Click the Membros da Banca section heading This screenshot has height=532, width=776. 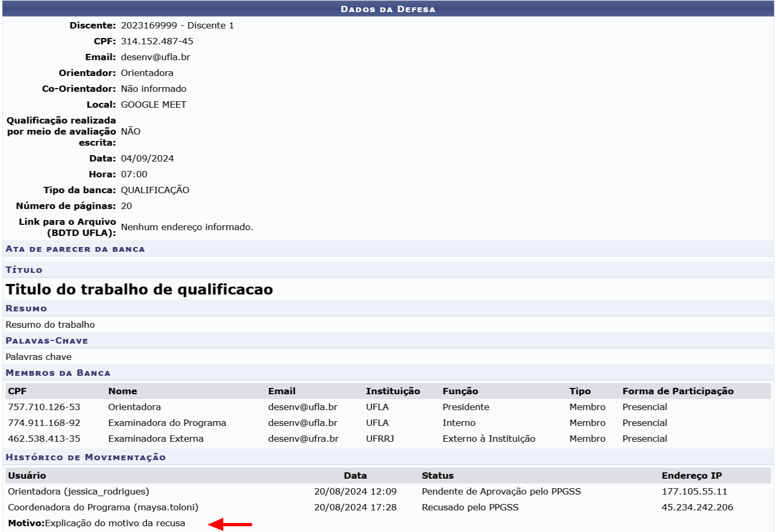pos(58,373)
